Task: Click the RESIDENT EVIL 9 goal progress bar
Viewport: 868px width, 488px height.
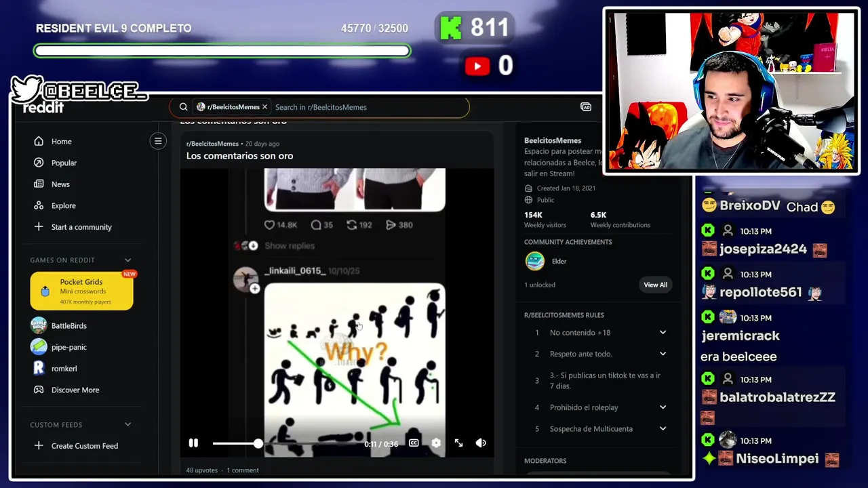Action: 222,51
